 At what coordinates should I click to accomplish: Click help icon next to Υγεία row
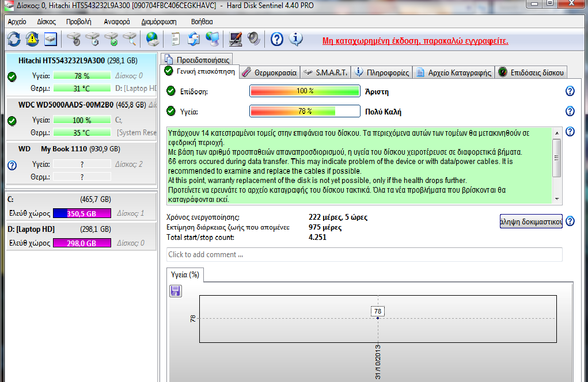pyautogui.click(x=570, y=111)
